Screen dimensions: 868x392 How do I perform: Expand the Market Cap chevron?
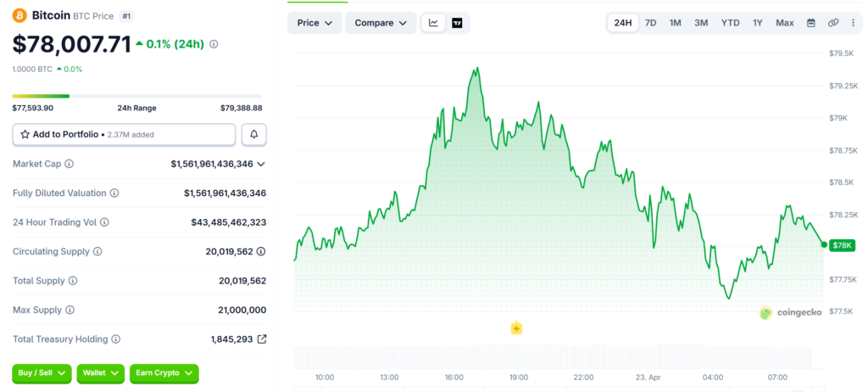pos(261,164)
